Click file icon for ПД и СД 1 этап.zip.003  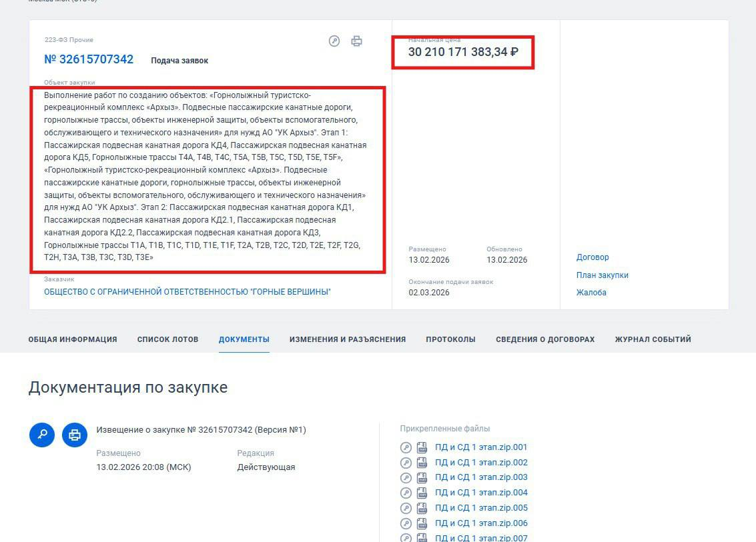pos(422,477)
